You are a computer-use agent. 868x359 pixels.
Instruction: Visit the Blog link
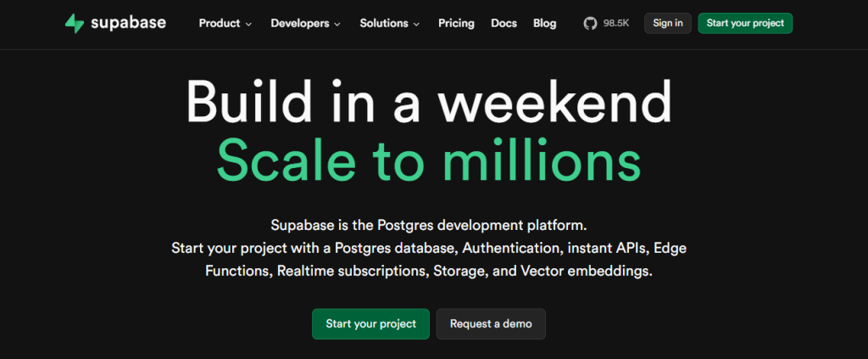click(x=545, y=23)
